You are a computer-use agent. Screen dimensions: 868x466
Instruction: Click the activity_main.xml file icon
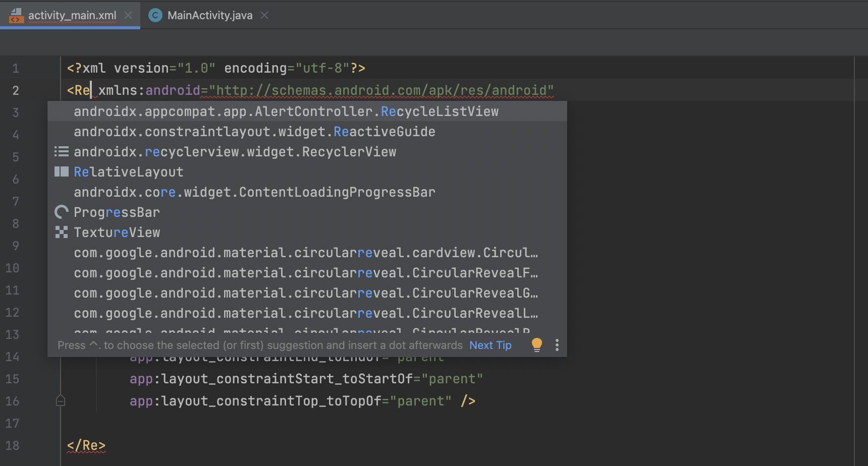click(x=16, y=15)
